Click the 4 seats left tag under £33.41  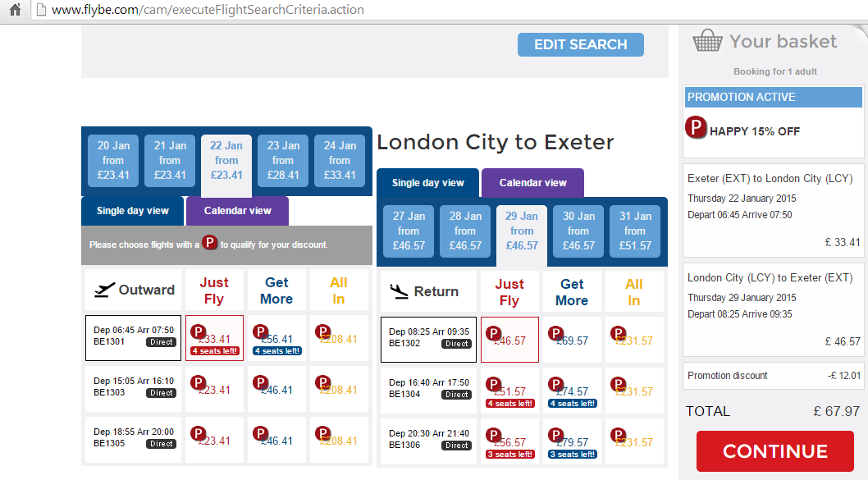[215, 351]
